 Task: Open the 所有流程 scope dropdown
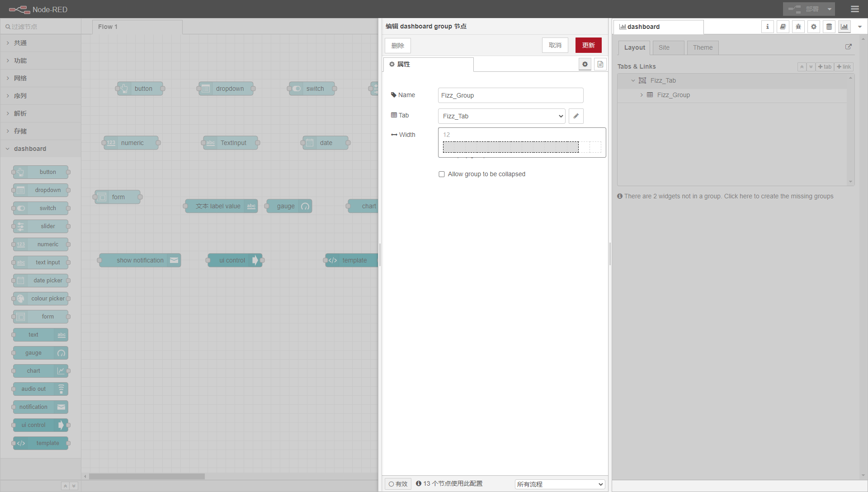coord(560,484)
